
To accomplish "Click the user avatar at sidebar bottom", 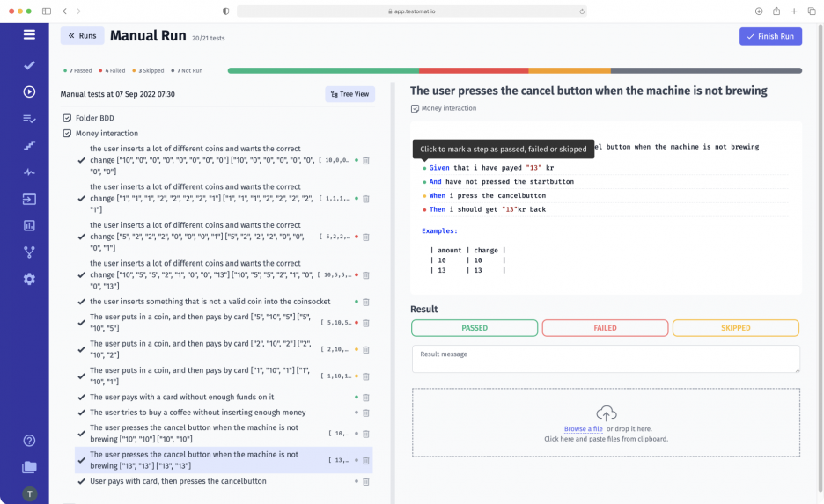I will tap(29, 494).
